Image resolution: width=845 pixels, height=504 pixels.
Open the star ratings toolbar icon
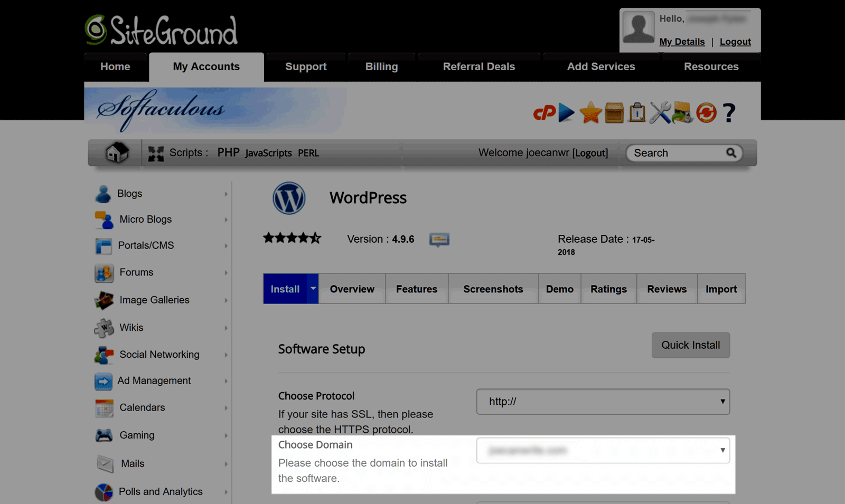[x=590, y=112]
